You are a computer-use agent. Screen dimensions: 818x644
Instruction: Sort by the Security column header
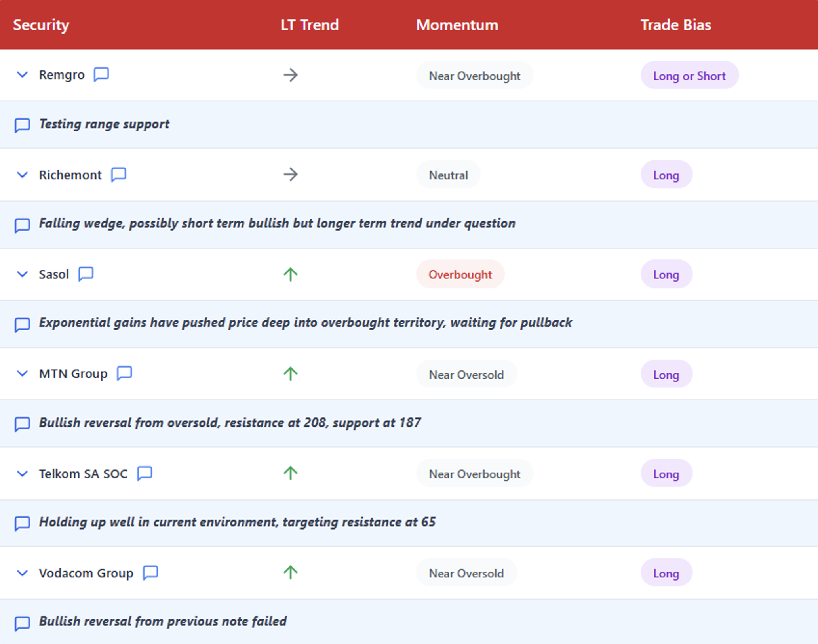click(x=41, y=25)
